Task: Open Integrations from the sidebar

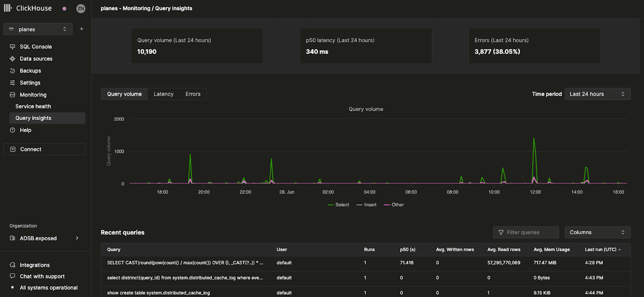Action: (35, 265)
